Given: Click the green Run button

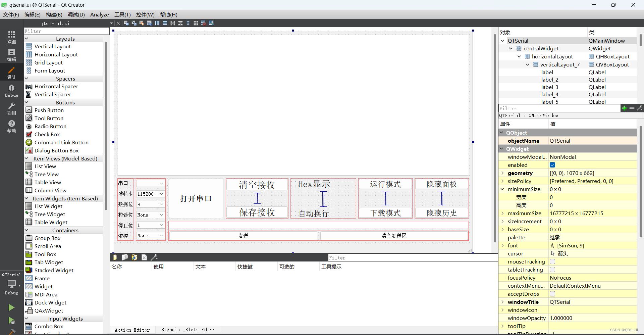Looking at the screenshot, I should (11, 307).
